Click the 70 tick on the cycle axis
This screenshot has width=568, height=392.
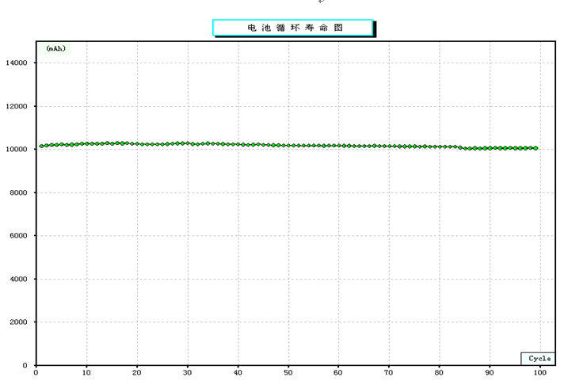click(x=389, y=372)
